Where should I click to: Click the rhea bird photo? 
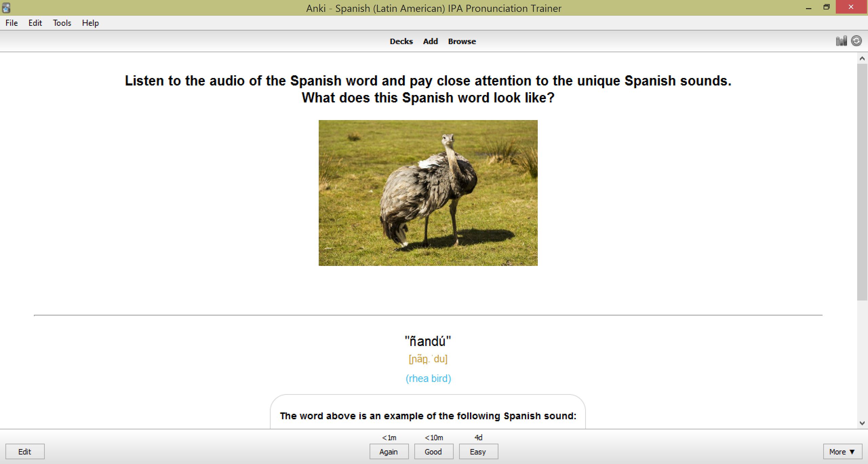click(428, 193)
